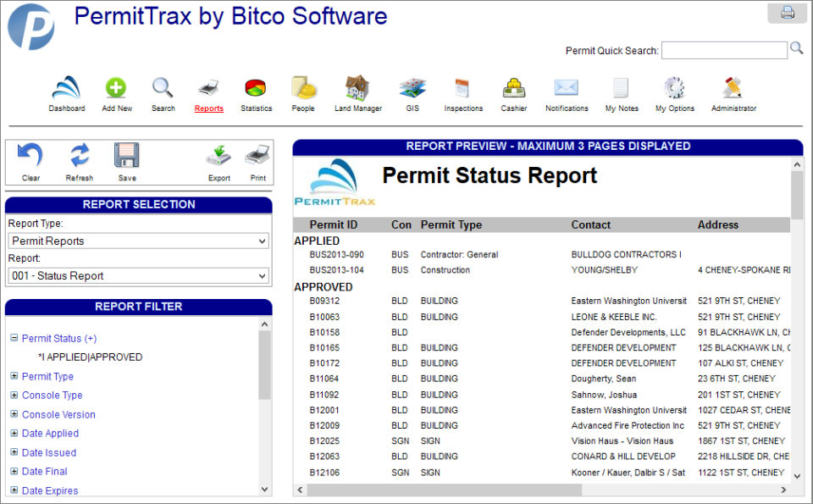Click contact Dougherty, Sean
The width and height of the screenshot is (813, 504).
[x=604, y=379]
